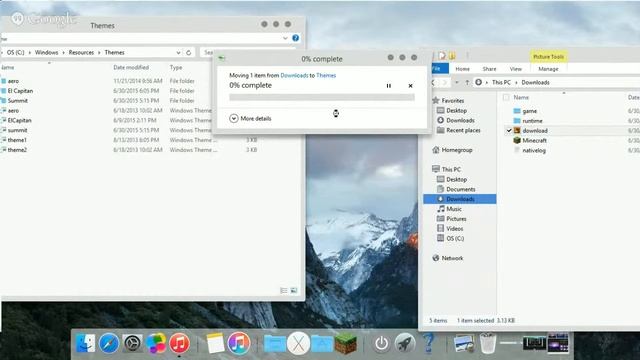Expand chevron after Resources in Themes path
This screenshot has width=640, height=360.
99,53
